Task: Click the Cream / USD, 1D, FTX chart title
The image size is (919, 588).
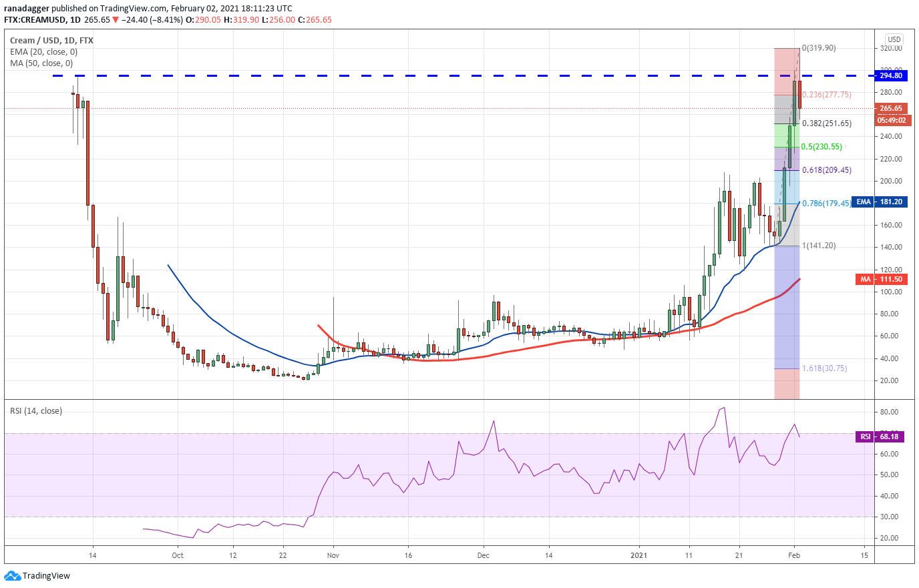Action: tap(51, 41)
